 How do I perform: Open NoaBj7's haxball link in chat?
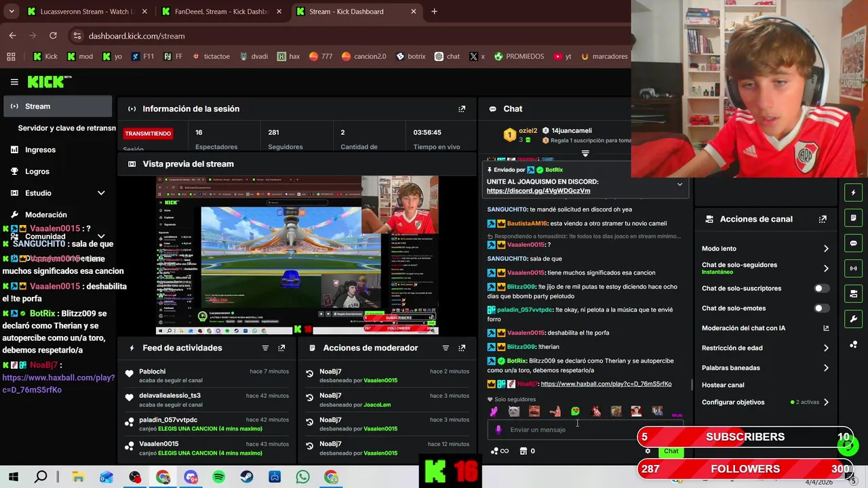tap(606, 384)
